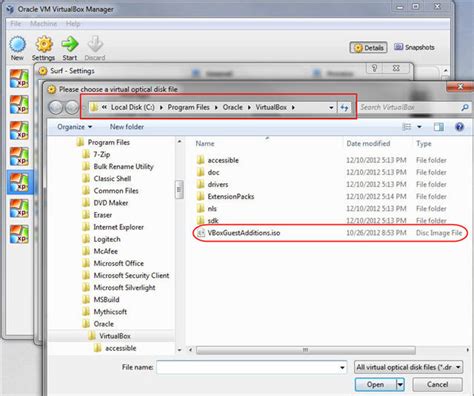Open the File menu in VirtualBox Manager
This screenshot has width=474, height=396.
(x=15, y=24)
